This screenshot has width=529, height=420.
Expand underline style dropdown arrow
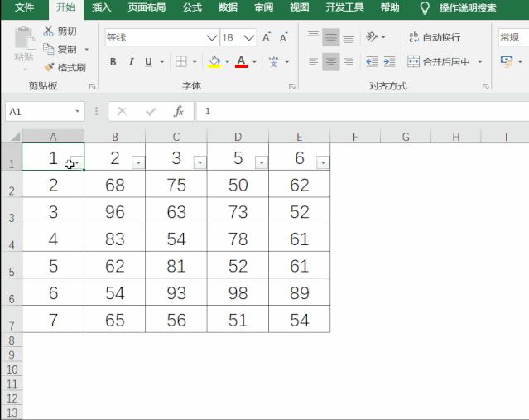click(162, 62)
